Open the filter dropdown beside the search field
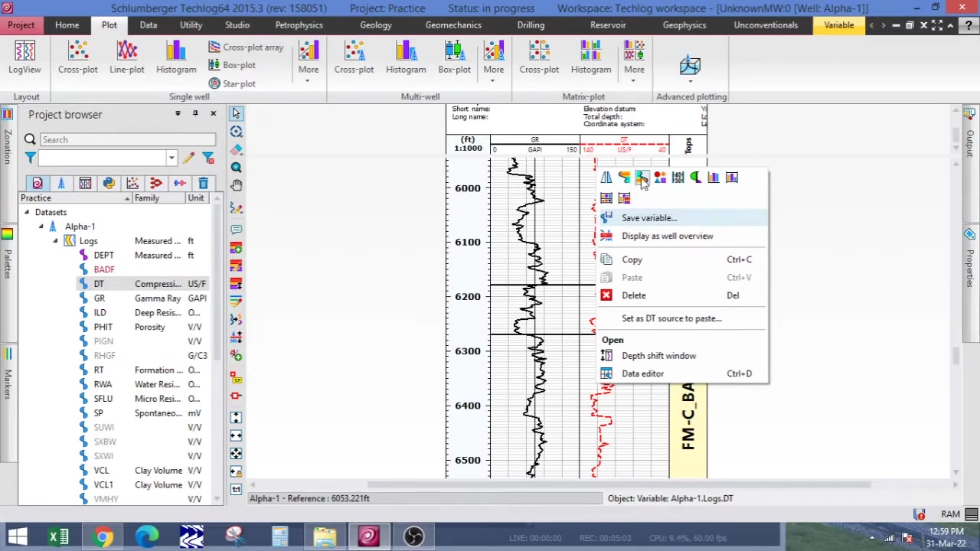 click(x=171, y=158)
